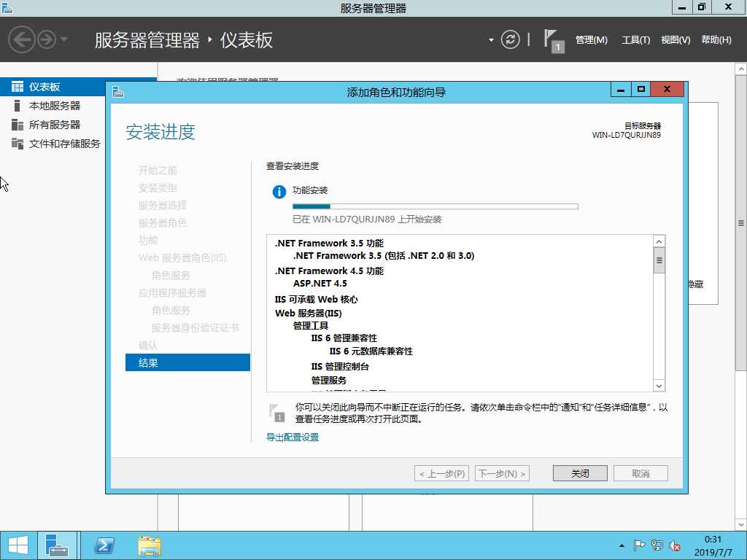Screen dimensions: 747x560
Task: Click the Server Manager title bar icon
Action: click(x=7, y=7)
